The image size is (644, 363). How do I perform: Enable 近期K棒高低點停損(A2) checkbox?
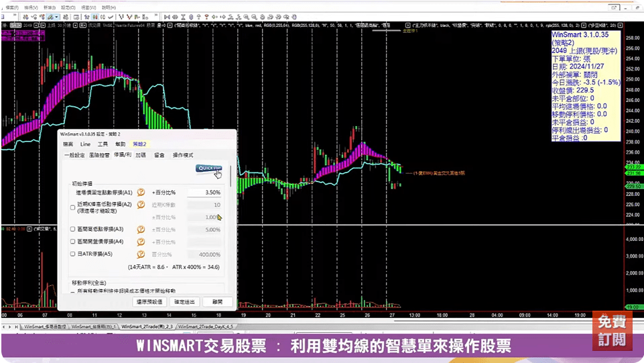pyautogui.click(x=72, y=207)
